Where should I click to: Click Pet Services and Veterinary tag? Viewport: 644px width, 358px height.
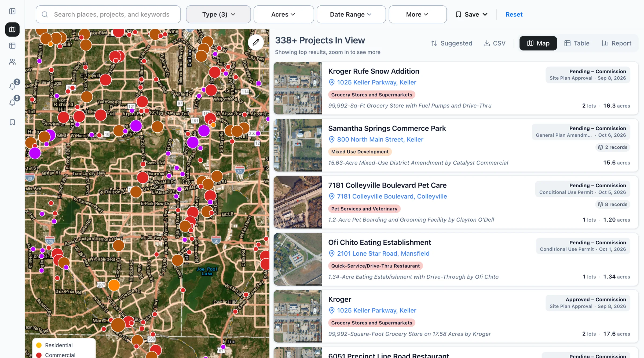364,209
